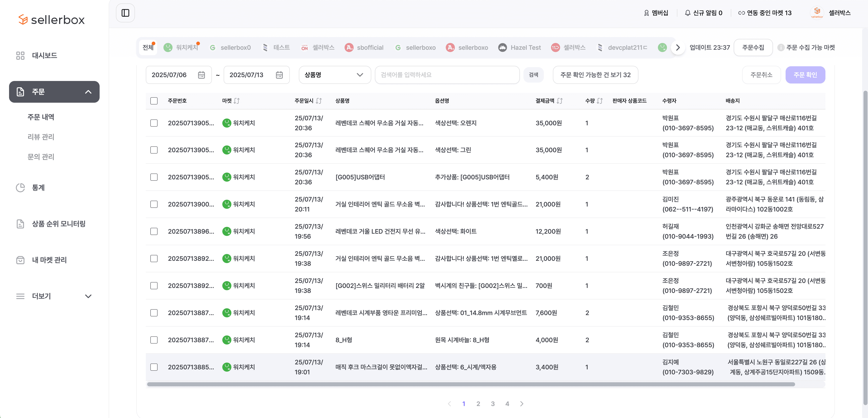Click the 멤버십 badge icon
Image resolution: width=868 pixels, height=418 pixels.
[646, 13]
